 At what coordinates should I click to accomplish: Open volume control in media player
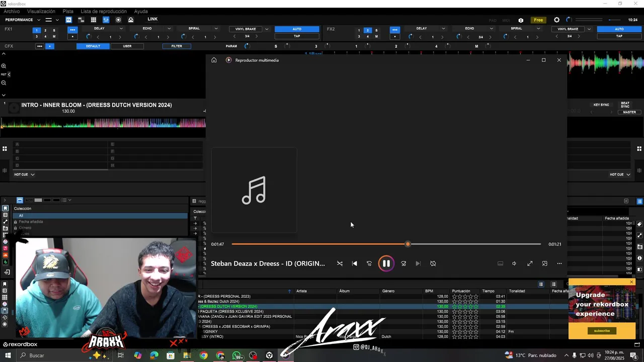click(x=514, y=263)
